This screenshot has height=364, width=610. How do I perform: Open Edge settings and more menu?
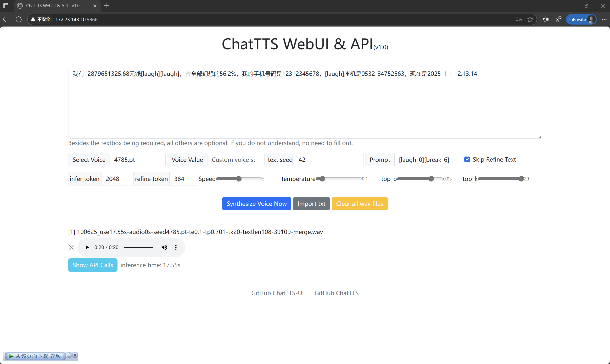604,19
